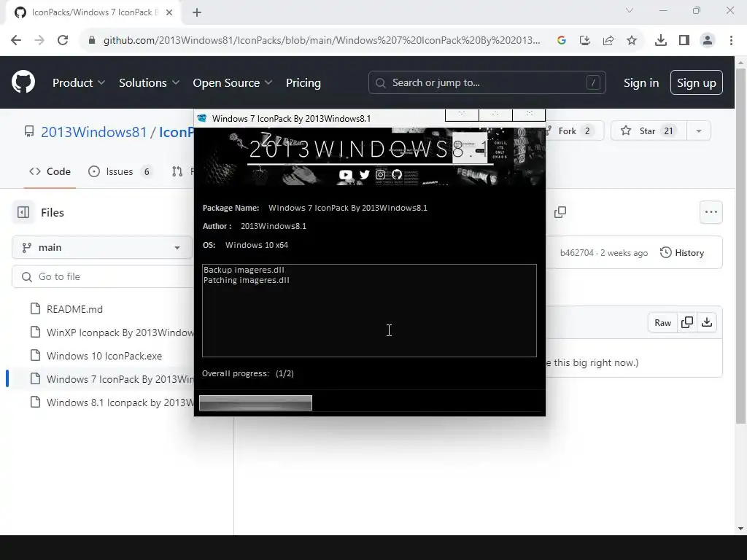Open the Open Source menu
The width and height of the screenshot is (747, 560).
click(x=233, y=83)
